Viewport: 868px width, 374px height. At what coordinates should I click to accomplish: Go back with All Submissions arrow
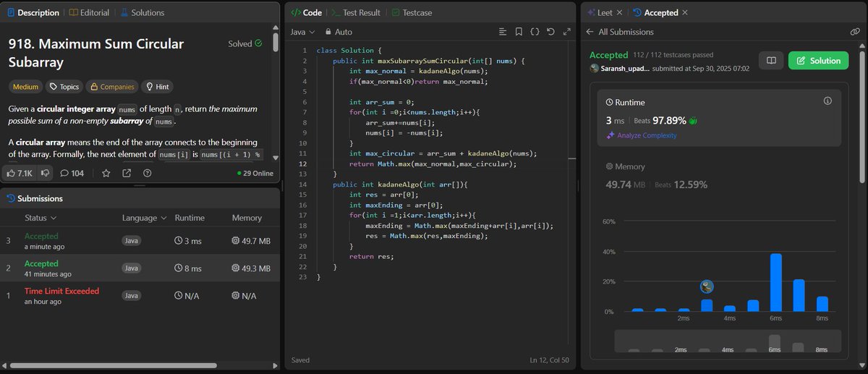click(590, 32)
